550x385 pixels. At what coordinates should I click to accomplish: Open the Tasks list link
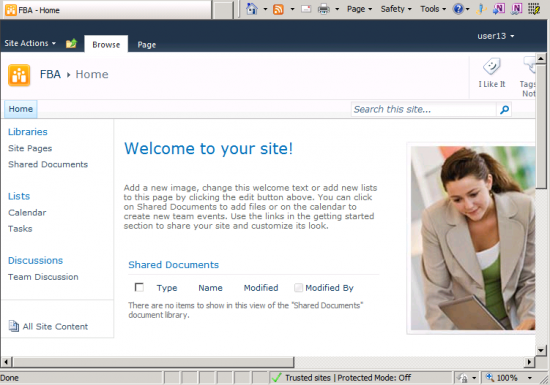pyautogui.click(x=20, y=229)
